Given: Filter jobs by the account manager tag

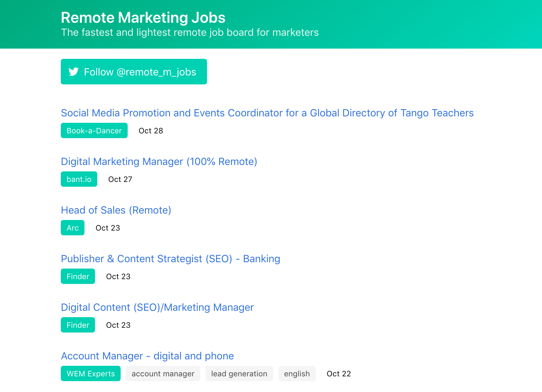Looking at the screenshot, I should click(x=163, y=373).
